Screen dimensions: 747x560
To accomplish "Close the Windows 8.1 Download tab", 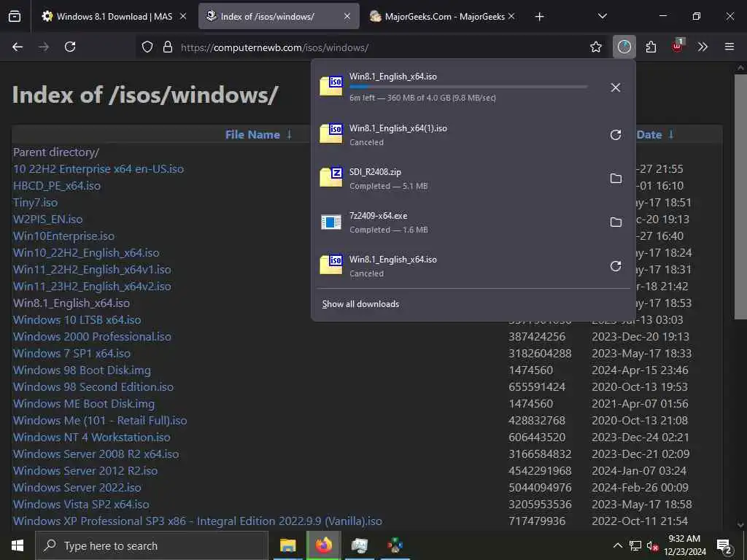I will point(183,16).
